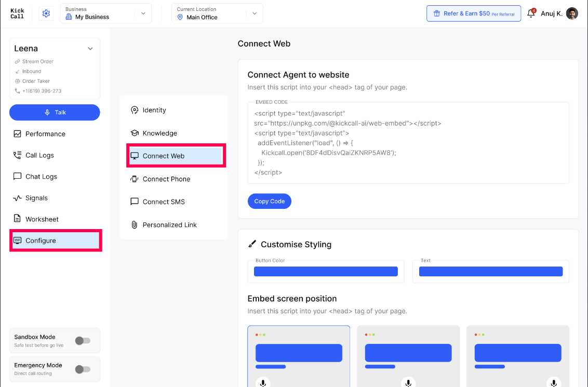Enable Emergency Mode switch
This screenshot has height=387, width=588.
click(83, 369)
